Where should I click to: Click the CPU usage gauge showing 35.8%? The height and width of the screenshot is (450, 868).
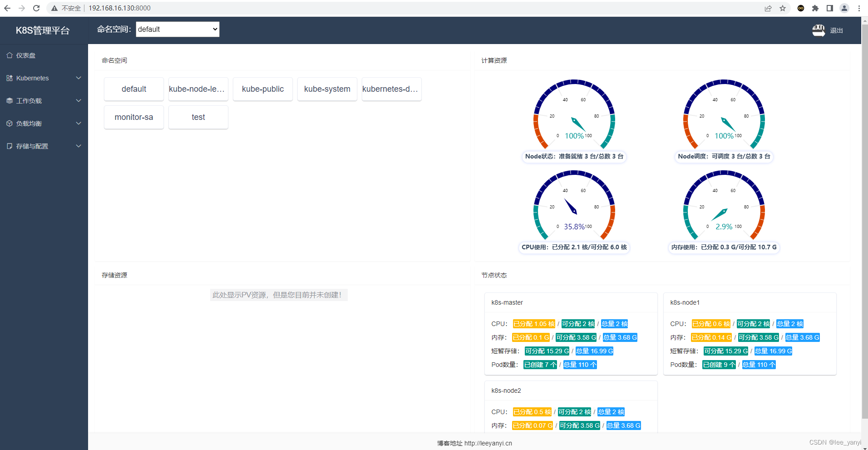click(x=574, y=207)
